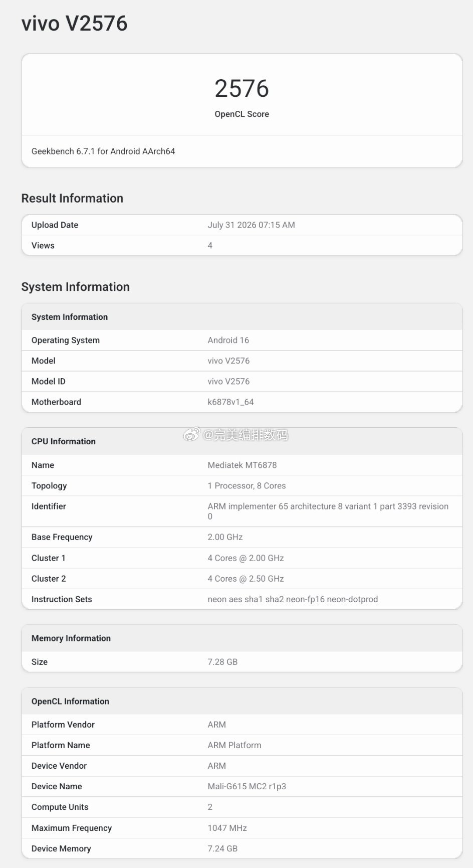The height and width of the screenshot is (868, 473).
Task: Click the Maximum Frequency label
Action: click(x=72, y=828)
